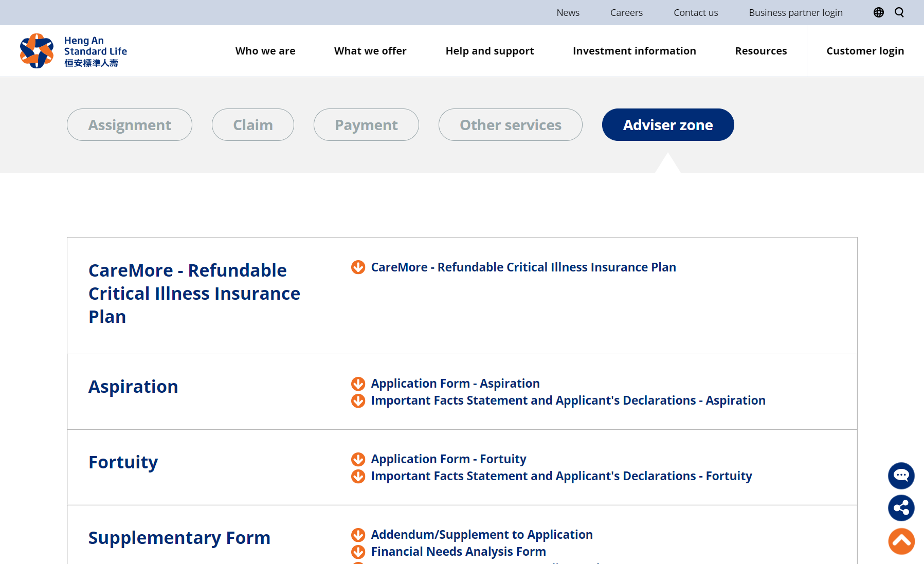The width and height of the screenshot is (924, 564).
Task: Click the globe language selector icon
Action: pos(878,12)
